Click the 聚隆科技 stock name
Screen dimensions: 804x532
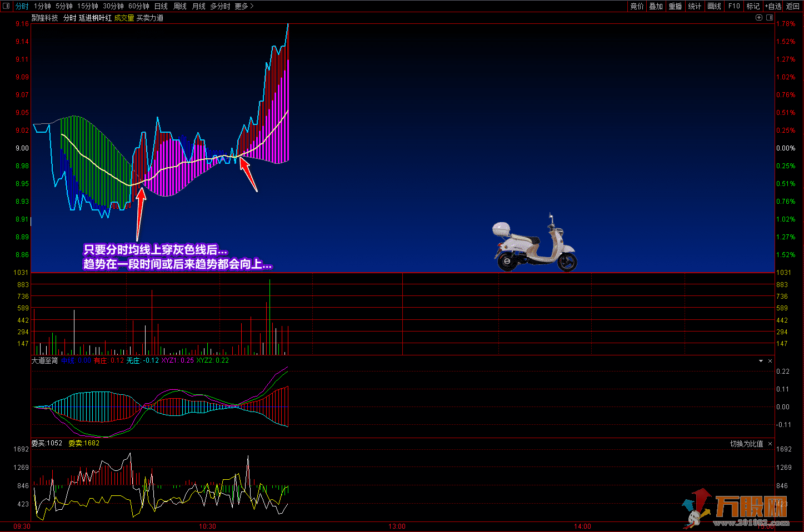[x=44, y=18]
